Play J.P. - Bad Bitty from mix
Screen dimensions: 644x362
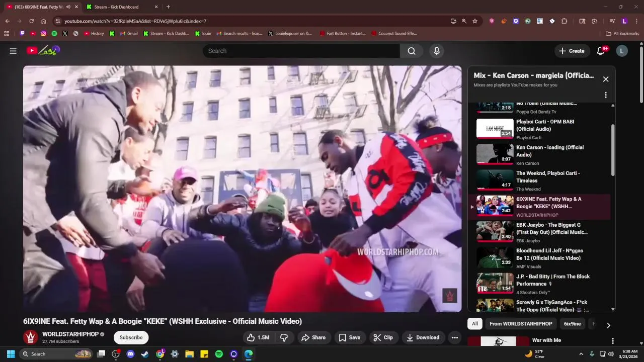tap(539, 284)
